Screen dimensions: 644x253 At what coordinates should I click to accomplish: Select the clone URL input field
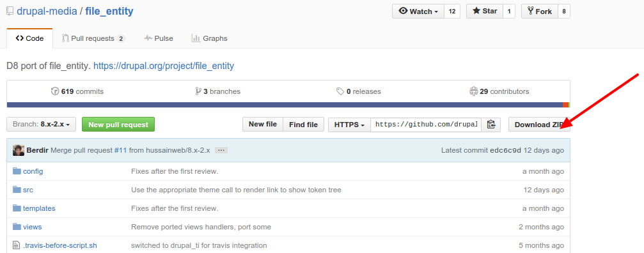(x=426, y=124)
